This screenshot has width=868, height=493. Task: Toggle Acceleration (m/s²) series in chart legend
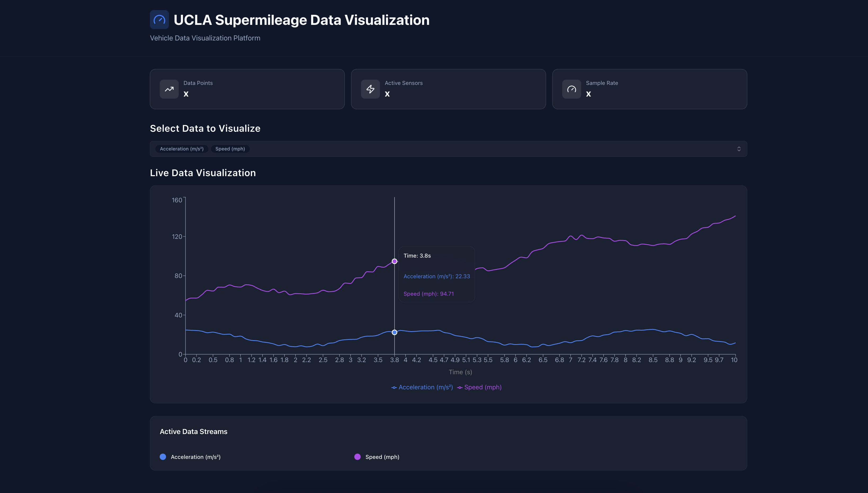425,387
